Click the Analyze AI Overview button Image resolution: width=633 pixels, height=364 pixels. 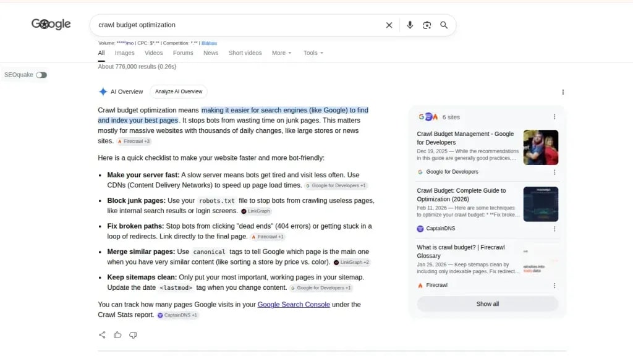click(179, 91)
